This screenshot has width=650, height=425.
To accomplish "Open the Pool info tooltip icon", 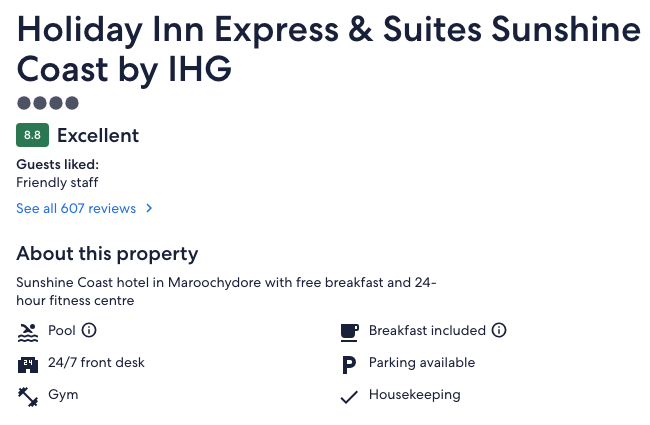I will pos(89,330).
